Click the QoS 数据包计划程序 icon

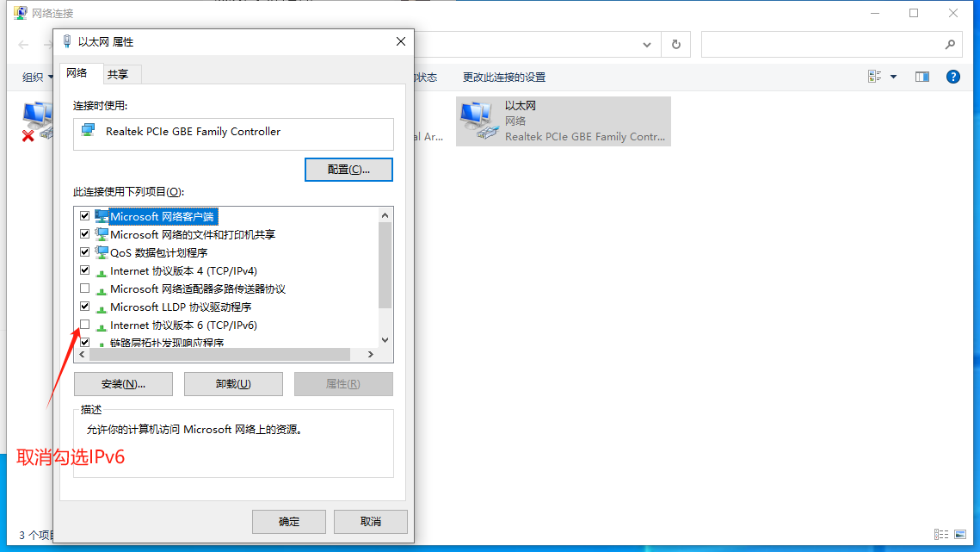(x=102, y=252)
